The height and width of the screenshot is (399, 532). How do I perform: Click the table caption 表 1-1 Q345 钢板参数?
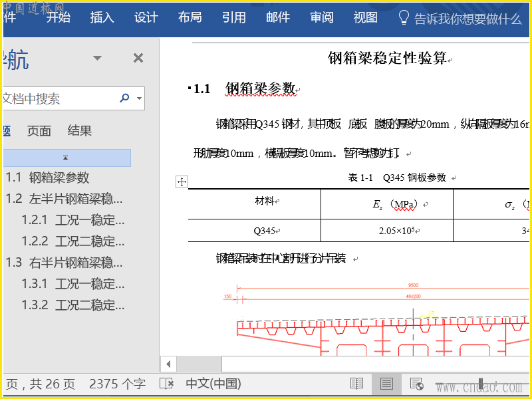(397, 178)
